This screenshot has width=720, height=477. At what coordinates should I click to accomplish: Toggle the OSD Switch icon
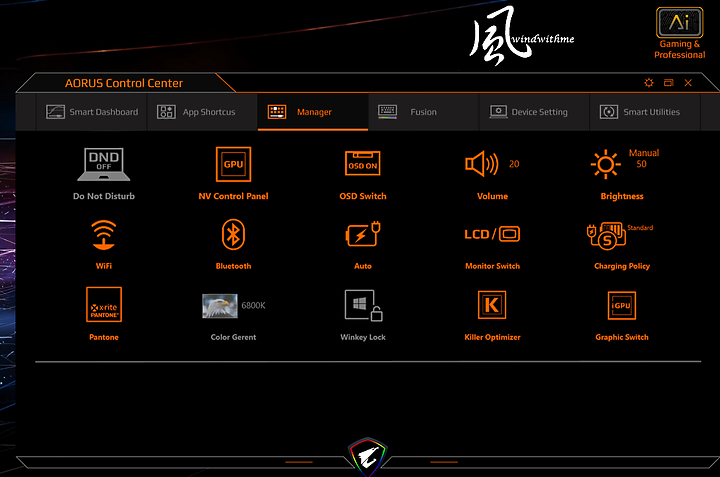coord(363,163)
